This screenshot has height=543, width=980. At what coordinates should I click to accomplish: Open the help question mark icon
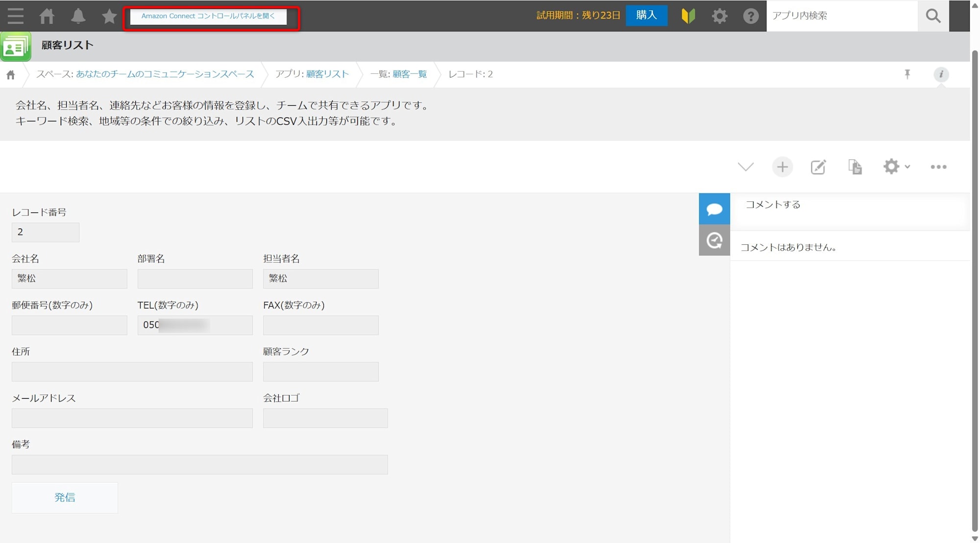click(x=750, y=16)
